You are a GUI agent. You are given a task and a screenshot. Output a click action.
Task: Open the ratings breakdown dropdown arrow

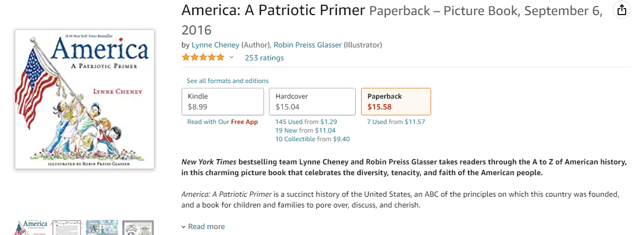click(x=232, y=58)
